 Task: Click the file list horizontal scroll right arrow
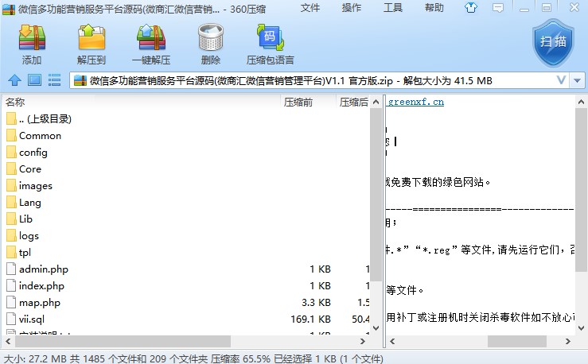(x=362, y=341)
